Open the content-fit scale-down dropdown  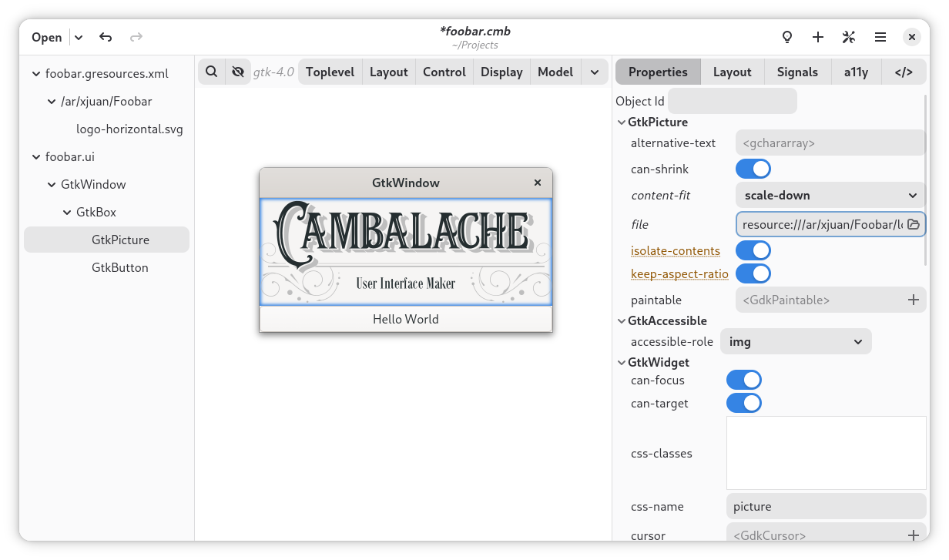[x=830, y=196]
